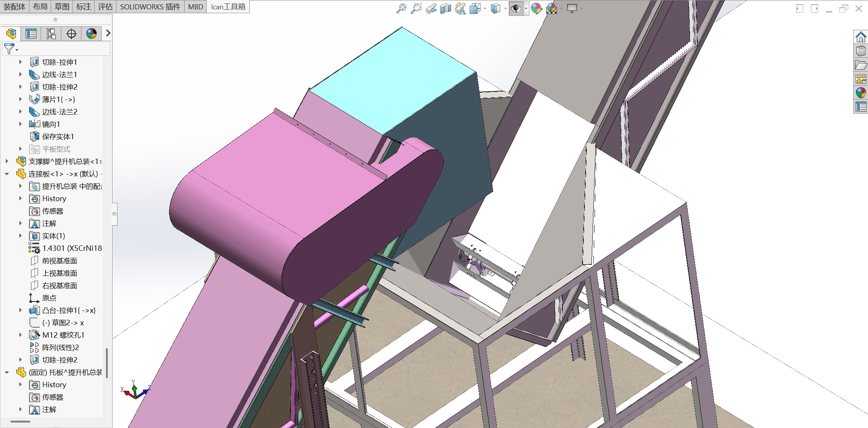Switch to the FeatureManager design tree tab
This screenshot has width=868, height=428.
11,34
